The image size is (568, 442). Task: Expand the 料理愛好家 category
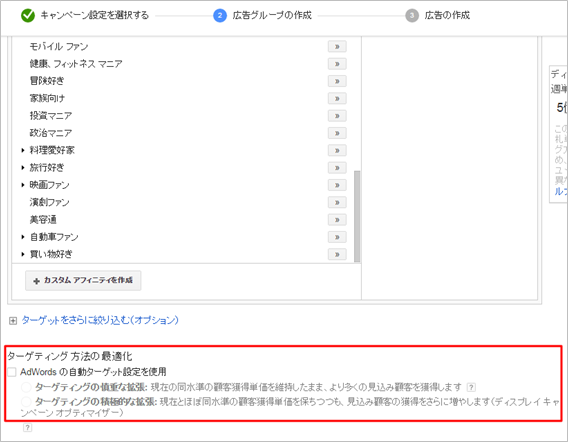click(x=23, y=150)
